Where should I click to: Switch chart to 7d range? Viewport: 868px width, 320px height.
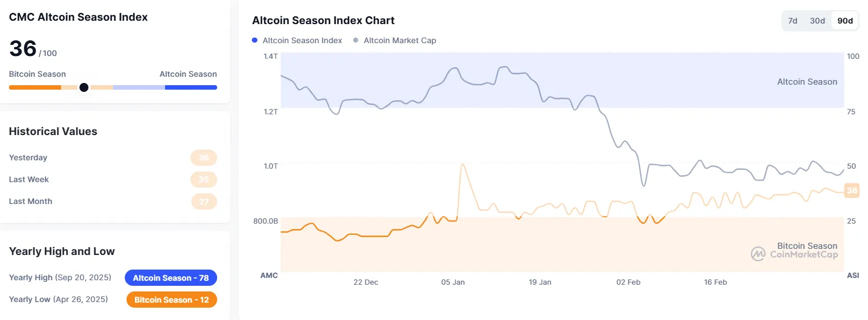tap(792, 21)
